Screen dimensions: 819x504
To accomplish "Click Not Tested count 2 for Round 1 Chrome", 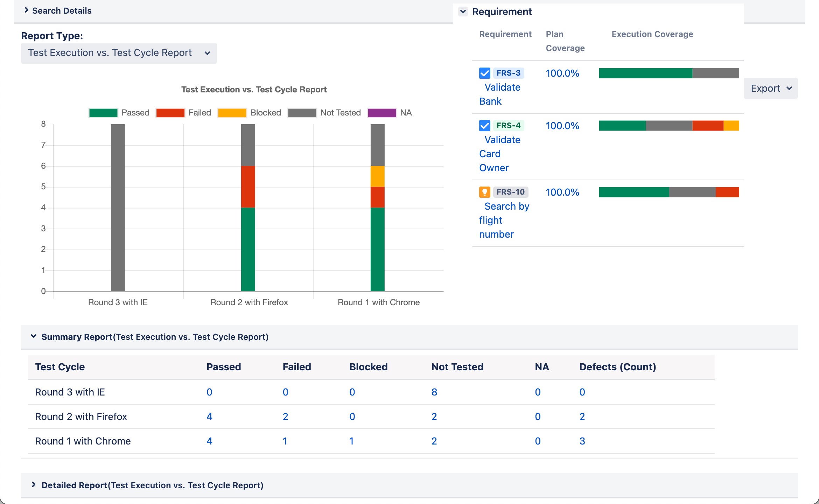I will click(x=434, y=441).
